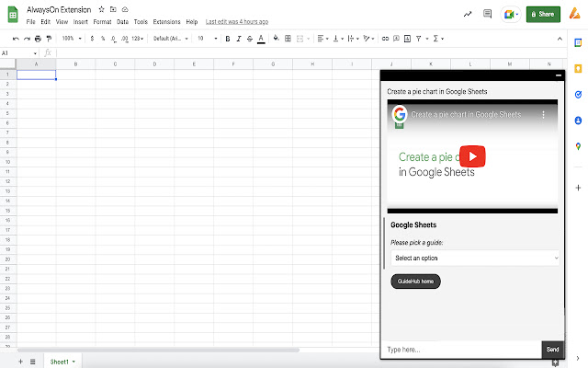The height and width of the screenshot is (368, 588).
Task: Toggle bold formatting
Action: [x=228, y=39]
